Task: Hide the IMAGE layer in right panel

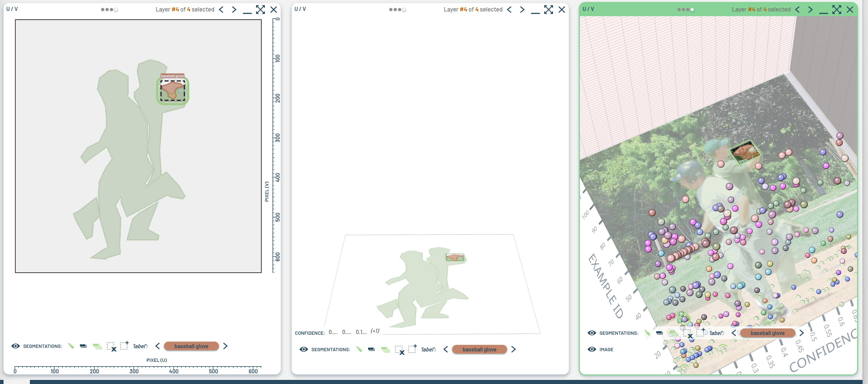Action: 592,349
